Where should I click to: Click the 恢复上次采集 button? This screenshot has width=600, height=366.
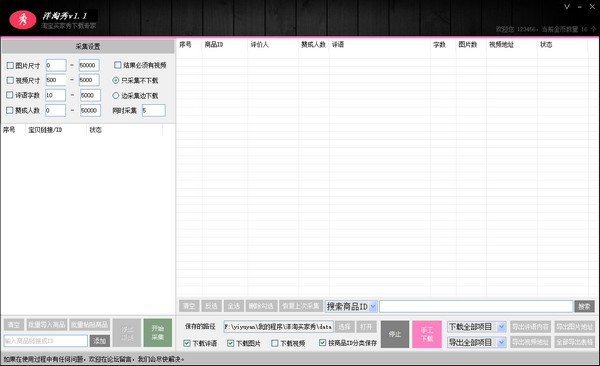pos(301,306)
